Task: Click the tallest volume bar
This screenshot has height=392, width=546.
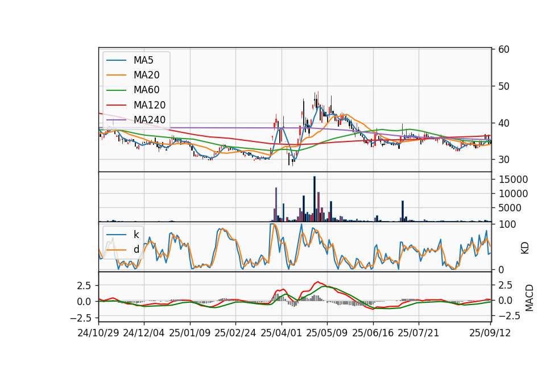Action: [x=315, y=199]
